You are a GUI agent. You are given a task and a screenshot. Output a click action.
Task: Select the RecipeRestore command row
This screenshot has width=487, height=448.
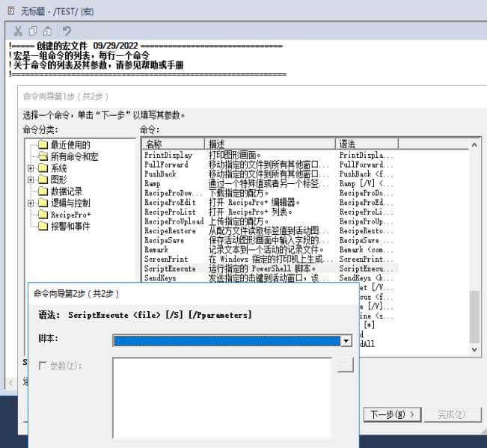270,230
